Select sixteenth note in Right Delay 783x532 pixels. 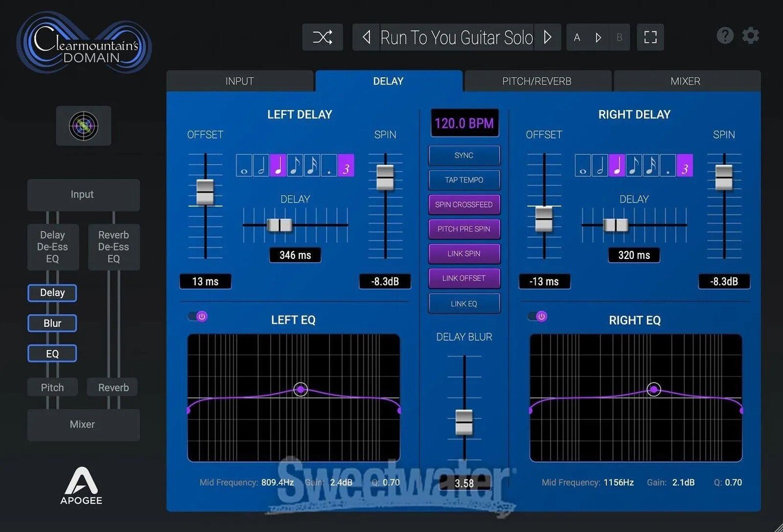point(651,165)
